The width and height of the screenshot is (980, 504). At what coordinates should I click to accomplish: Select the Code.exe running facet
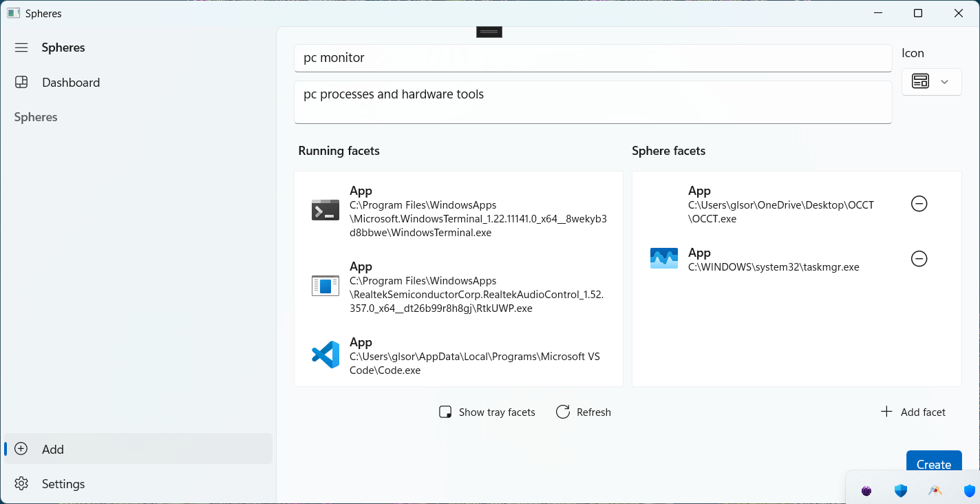point(458,356)
